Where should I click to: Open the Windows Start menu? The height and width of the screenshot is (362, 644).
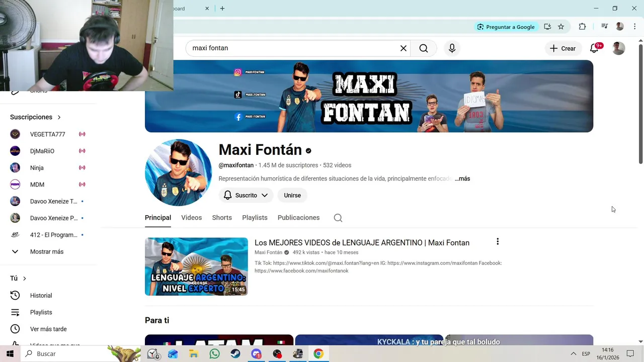[x=10, y=354]
